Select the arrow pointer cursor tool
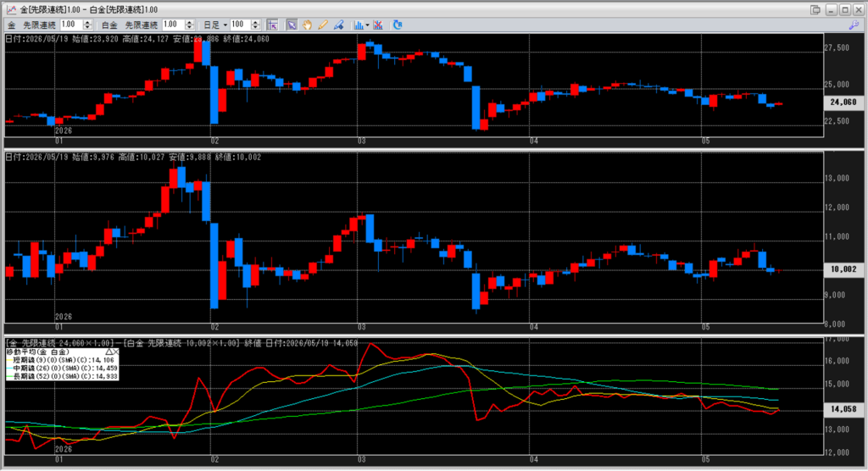This screenshot has height=471, width=868. coord(292,25)
